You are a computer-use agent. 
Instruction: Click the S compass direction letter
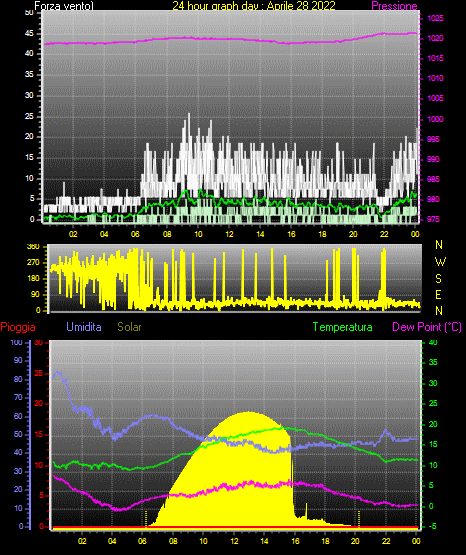pos(438,279)
